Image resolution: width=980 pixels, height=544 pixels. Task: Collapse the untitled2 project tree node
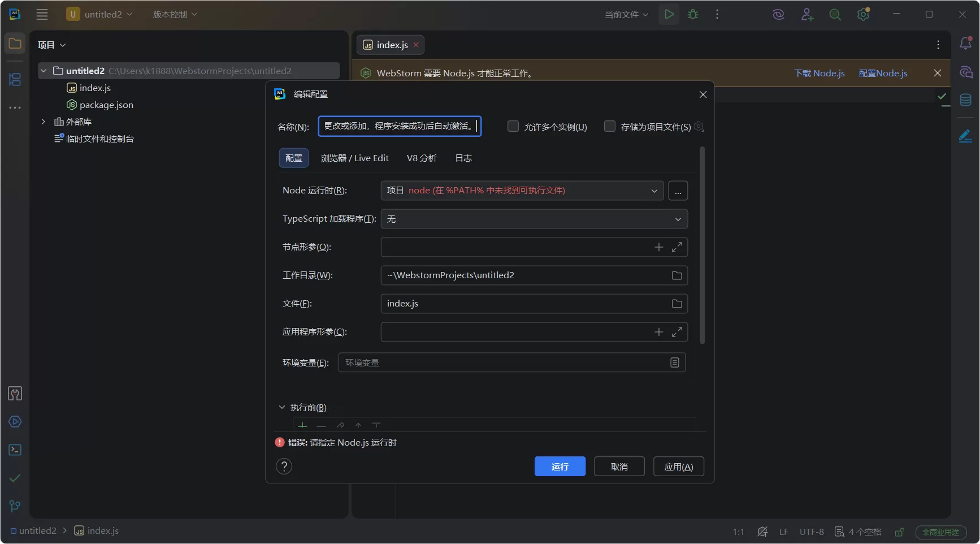click(43, 71)
